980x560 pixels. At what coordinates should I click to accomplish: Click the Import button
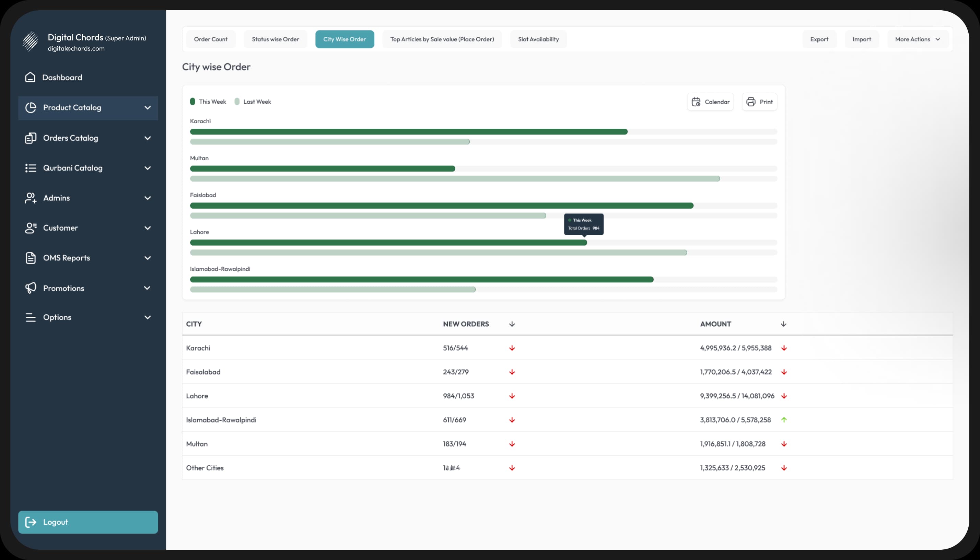click(862, 39)
